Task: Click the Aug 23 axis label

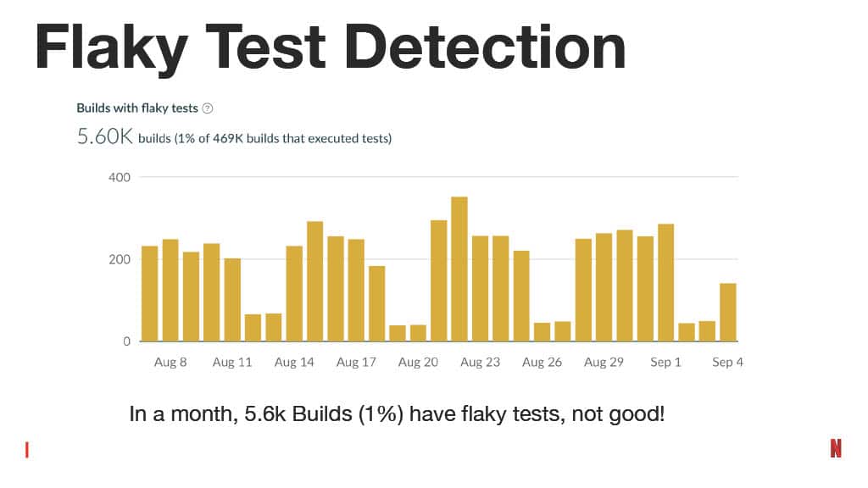Action: click(481, 362)
